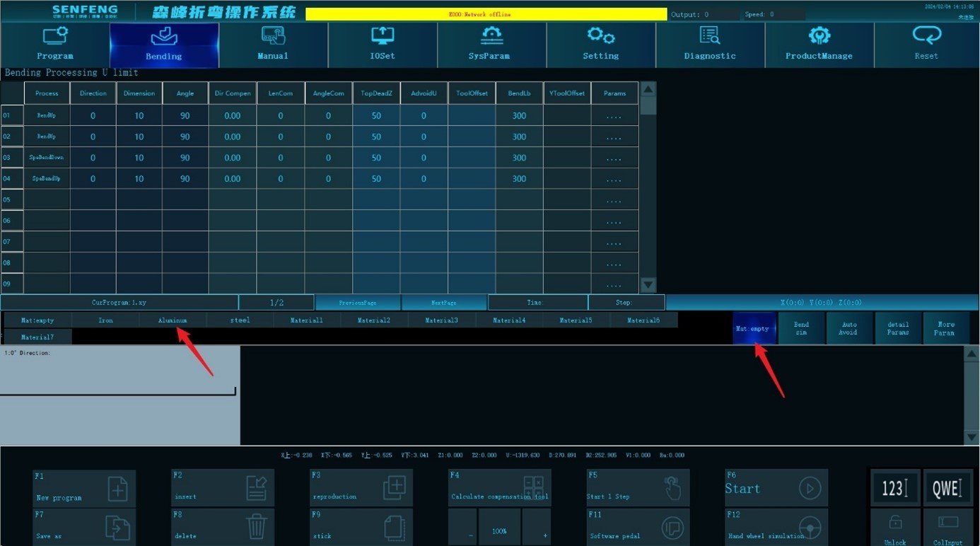Open the Program section
The height and width of the screenshot is (546, 980).
click(55, 45)
